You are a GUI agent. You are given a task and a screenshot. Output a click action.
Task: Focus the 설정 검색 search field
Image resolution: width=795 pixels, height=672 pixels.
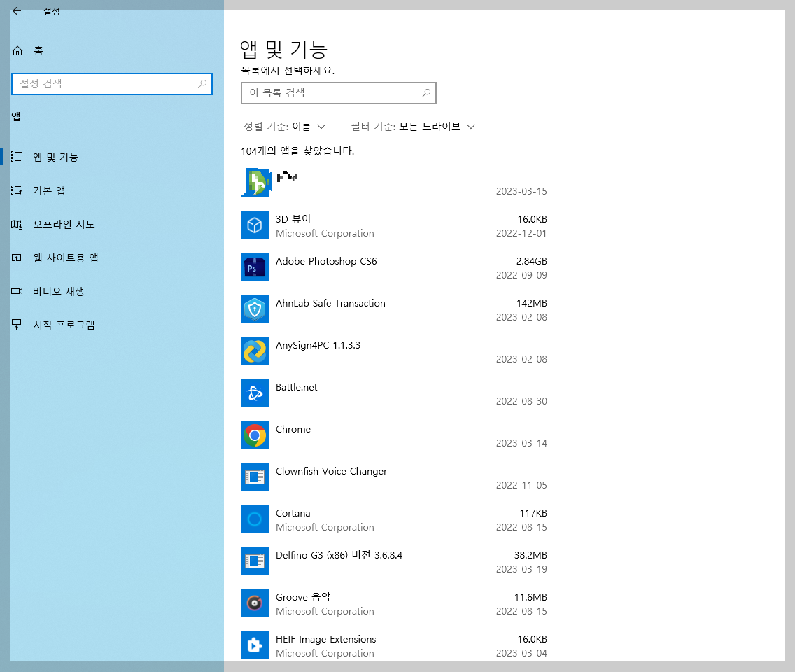click(x=111, y=84)
